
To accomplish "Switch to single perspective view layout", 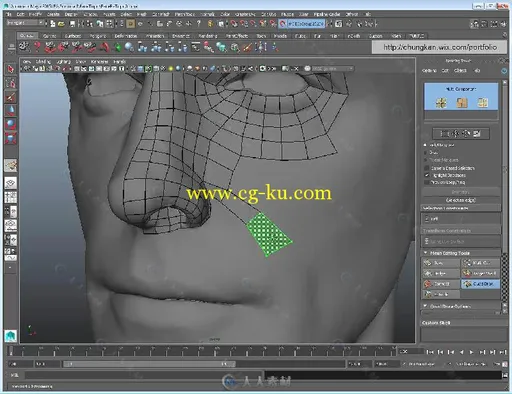I will [x=10, y=183].
